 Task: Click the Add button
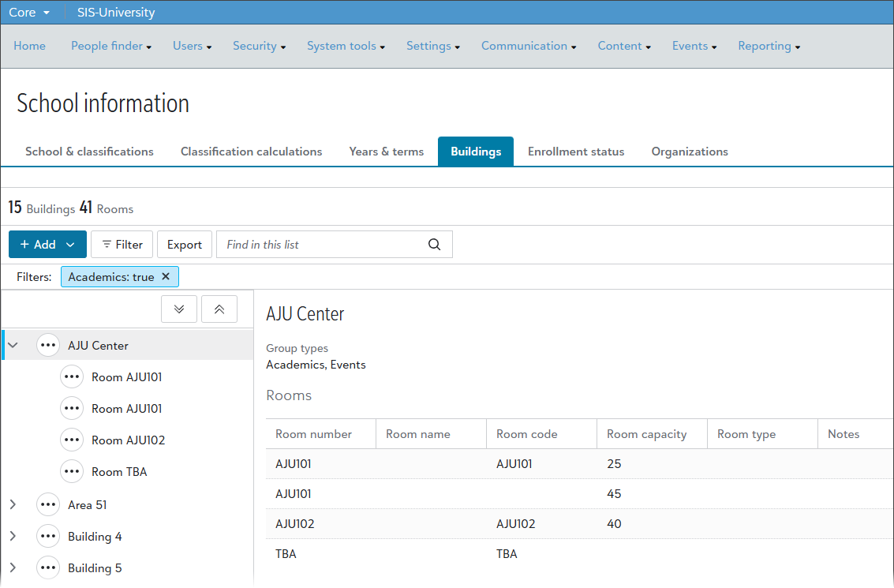point(48,245)
